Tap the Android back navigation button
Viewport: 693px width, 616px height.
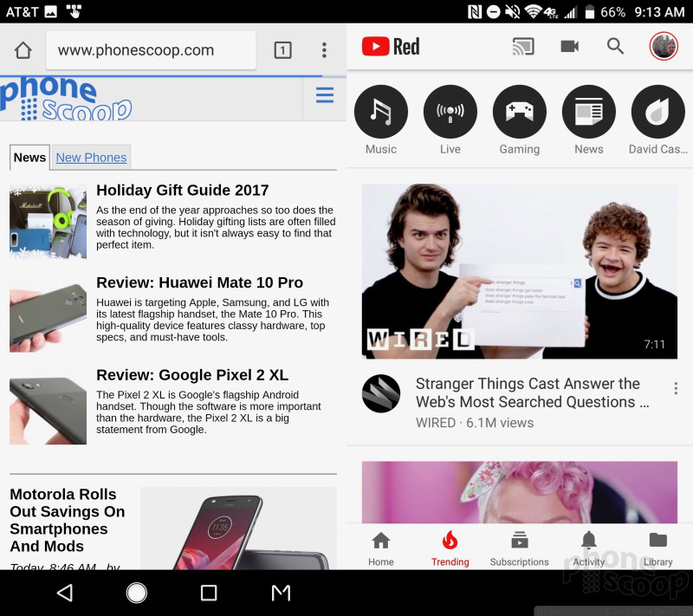pyautogui.click(x=65, y=593)
